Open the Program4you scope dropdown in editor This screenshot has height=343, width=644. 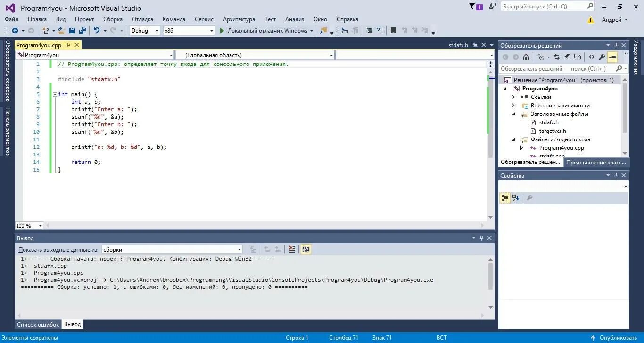point(95,55)
